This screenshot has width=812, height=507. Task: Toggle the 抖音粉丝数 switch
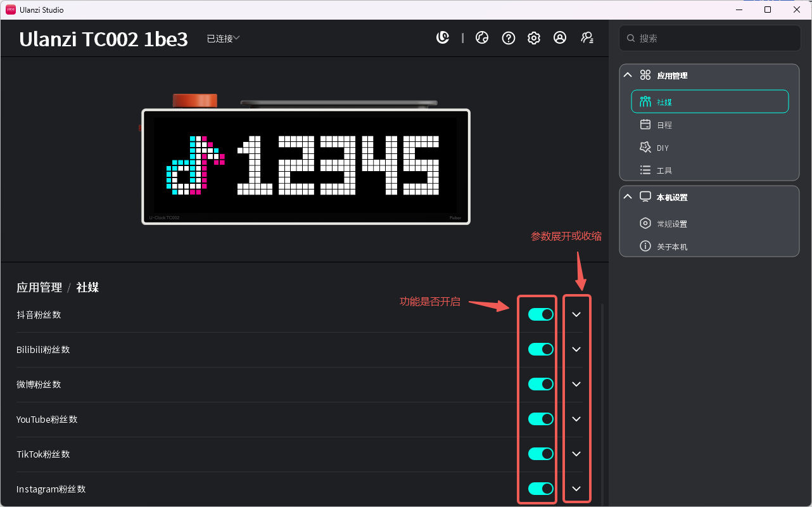541,314
